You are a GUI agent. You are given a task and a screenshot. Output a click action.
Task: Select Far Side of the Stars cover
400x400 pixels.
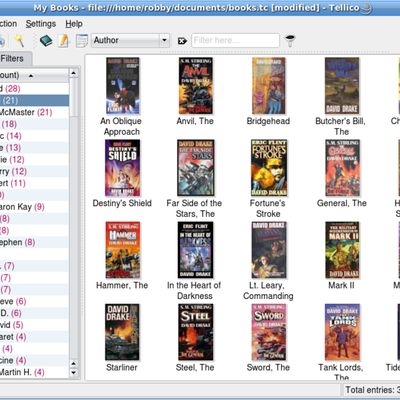click(x=196, y=168)
